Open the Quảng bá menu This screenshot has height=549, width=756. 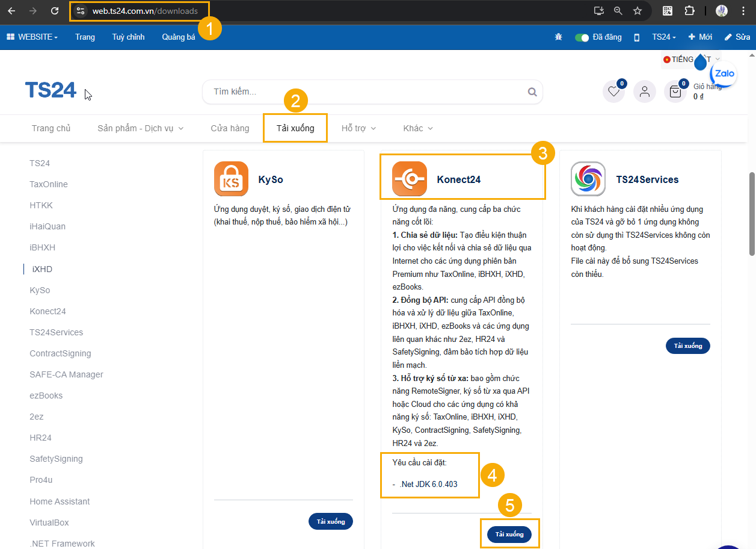[x=179, y=37]
